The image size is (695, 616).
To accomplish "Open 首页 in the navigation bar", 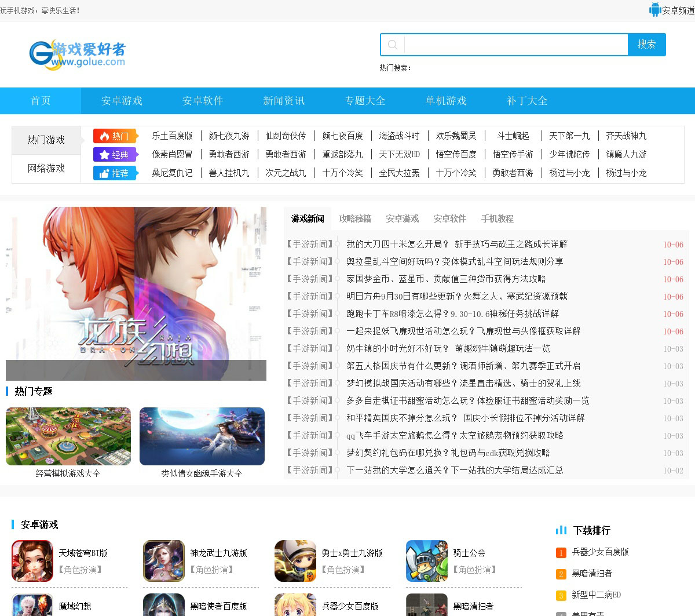I will (x=41, y=101).
